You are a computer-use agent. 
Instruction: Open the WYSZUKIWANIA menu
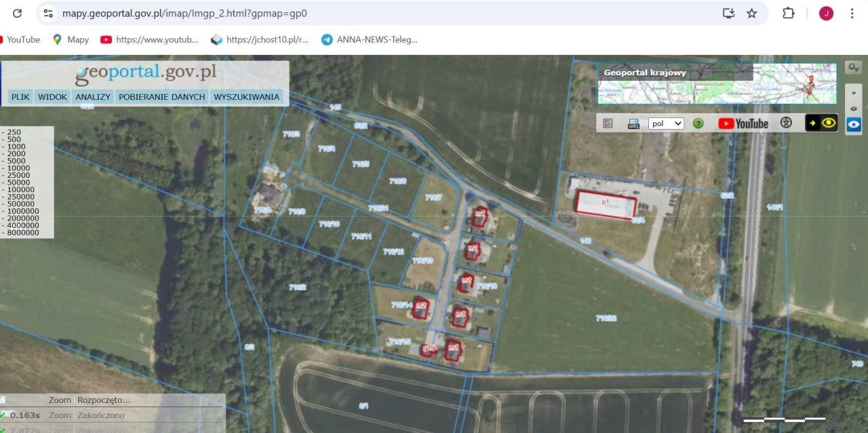coord(246,97)
